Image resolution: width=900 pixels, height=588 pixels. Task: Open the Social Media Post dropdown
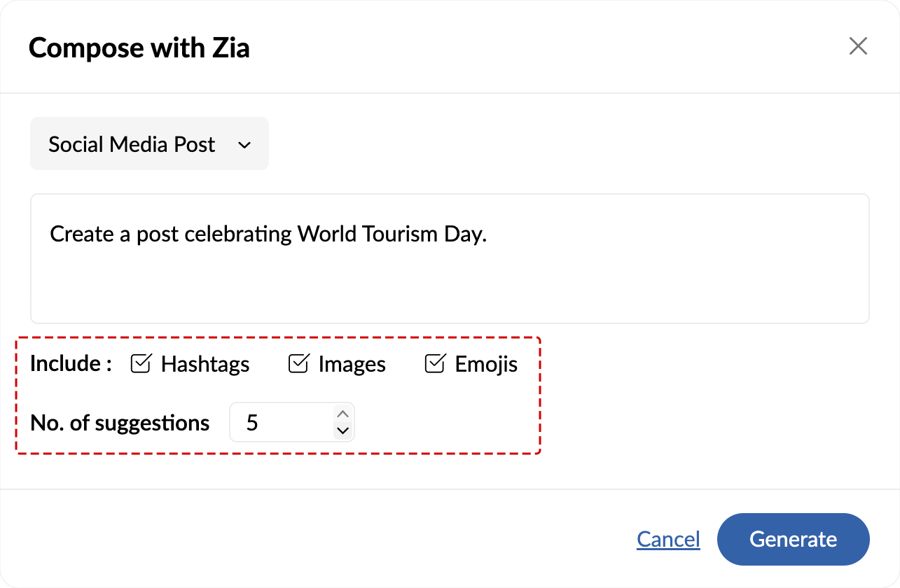pyautogui.click(x=148, y=144)
